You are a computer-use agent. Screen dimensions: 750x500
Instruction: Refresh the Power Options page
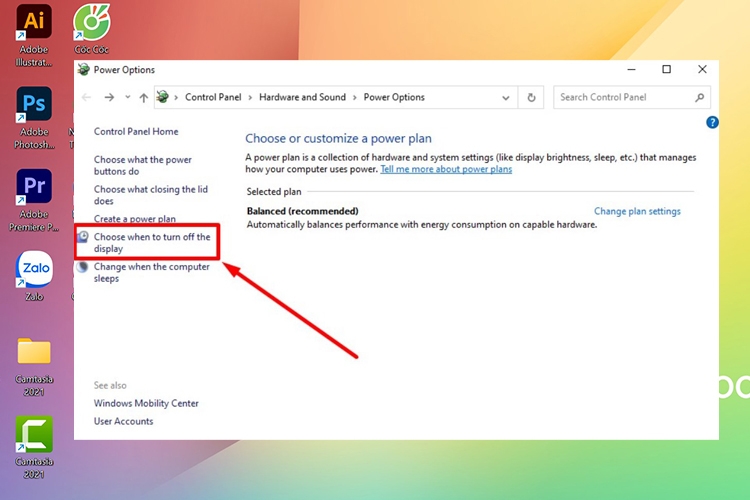point(531,98)
